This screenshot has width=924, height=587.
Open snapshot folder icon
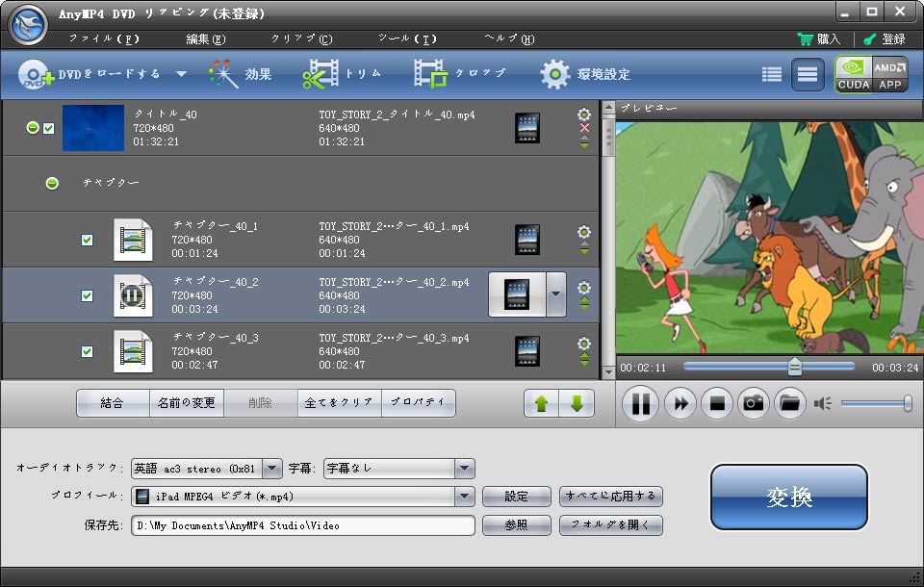(x=789, y=403)
